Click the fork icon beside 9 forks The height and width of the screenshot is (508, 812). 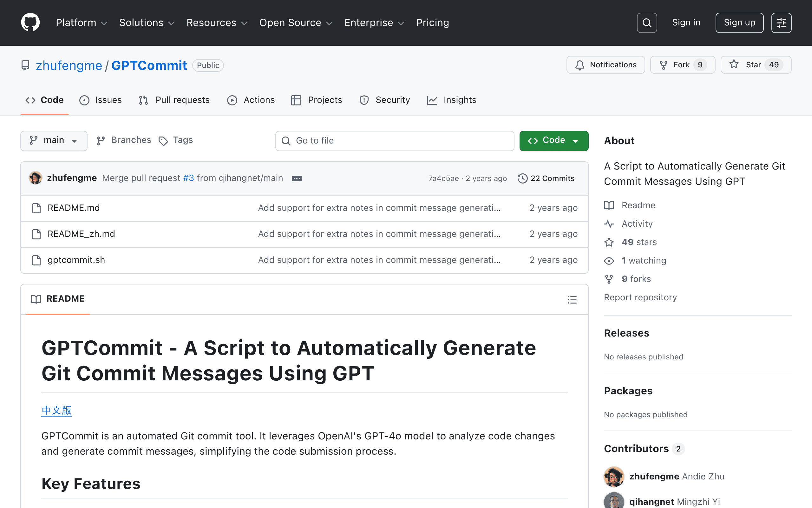(609, 279)
